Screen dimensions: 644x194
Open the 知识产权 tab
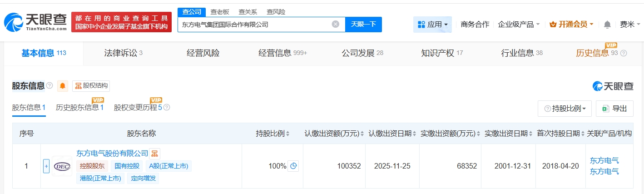coord(441,53)
